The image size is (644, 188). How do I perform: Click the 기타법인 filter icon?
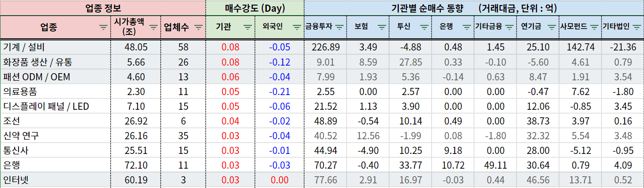pos(636,27)
